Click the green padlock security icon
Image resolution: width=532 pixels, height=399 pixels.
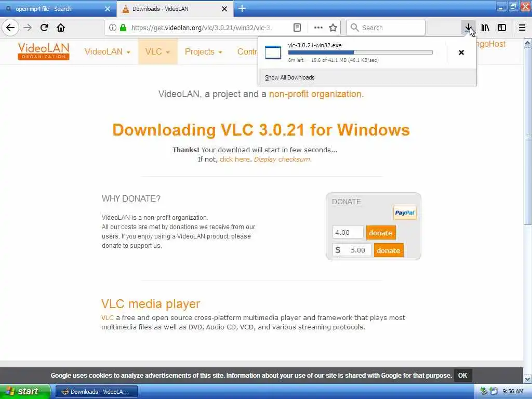(x=123, y=28)
